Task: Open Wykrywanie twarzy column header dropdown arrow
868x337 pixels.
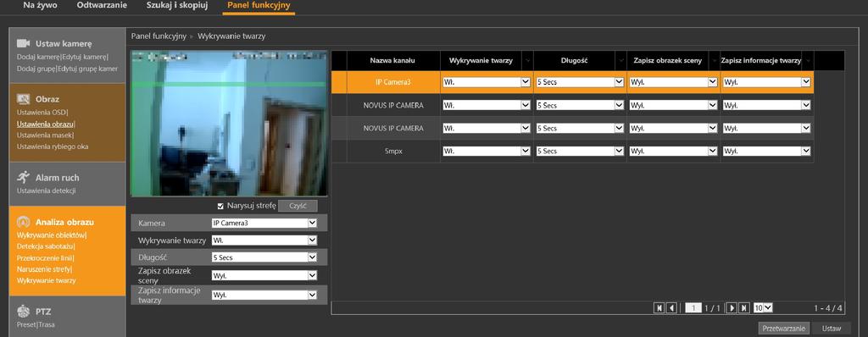Action: pyautogui.click(x=527, y=60)
